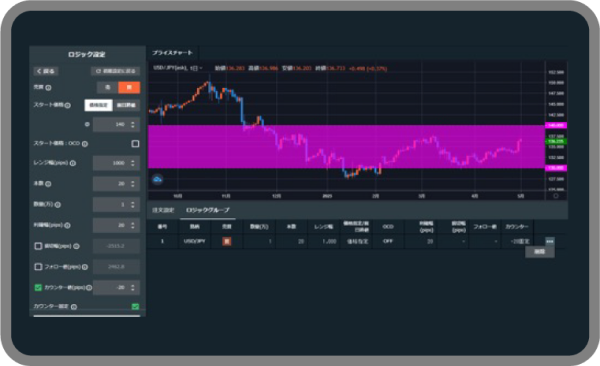Enable the 損切幅(pips) checkbox

[38, 246]
